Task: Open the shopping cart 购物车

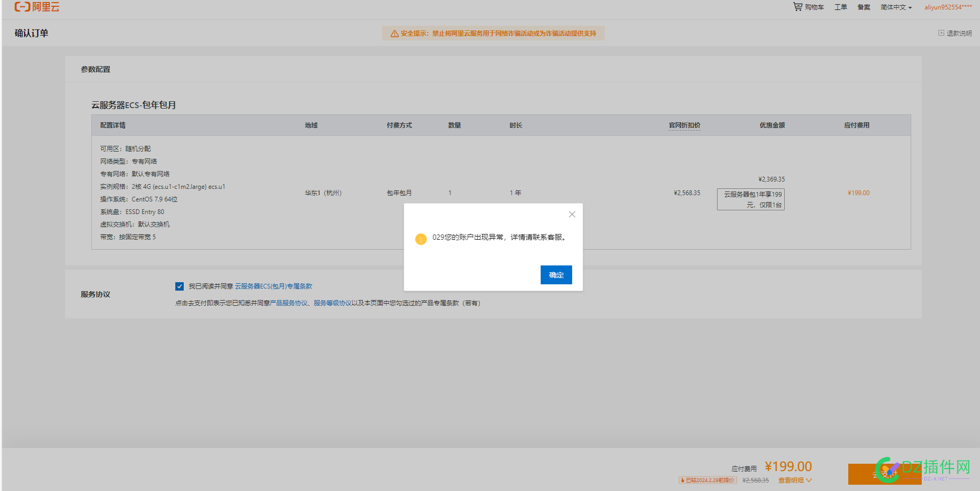Action: pyautogui.click(x=808, y=7)
